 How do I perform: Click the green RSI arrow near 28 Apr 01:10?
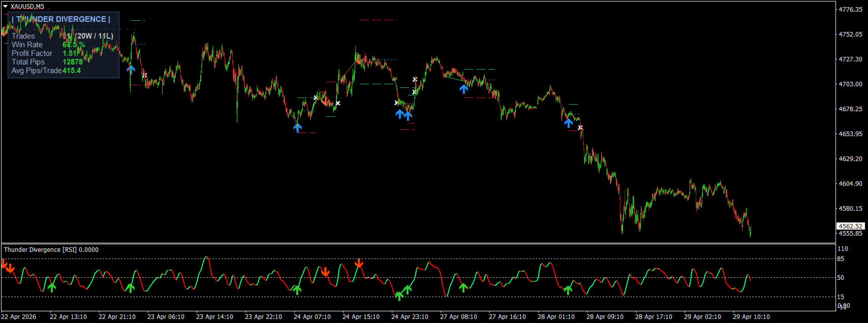[568, 290]
